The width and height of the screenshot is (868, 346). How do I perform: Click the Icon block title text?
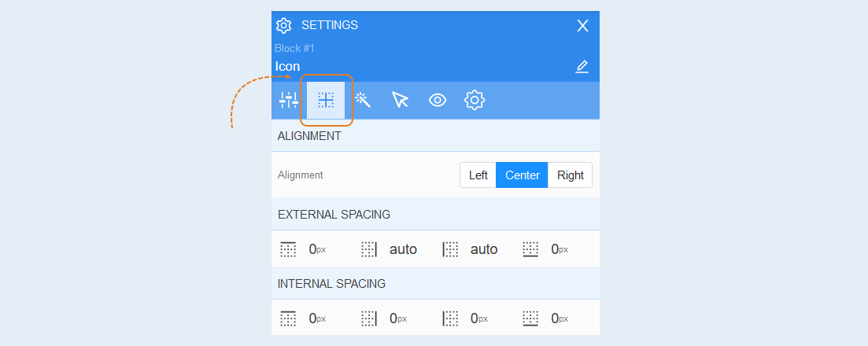pyautogui.click(x=288, y=66)
